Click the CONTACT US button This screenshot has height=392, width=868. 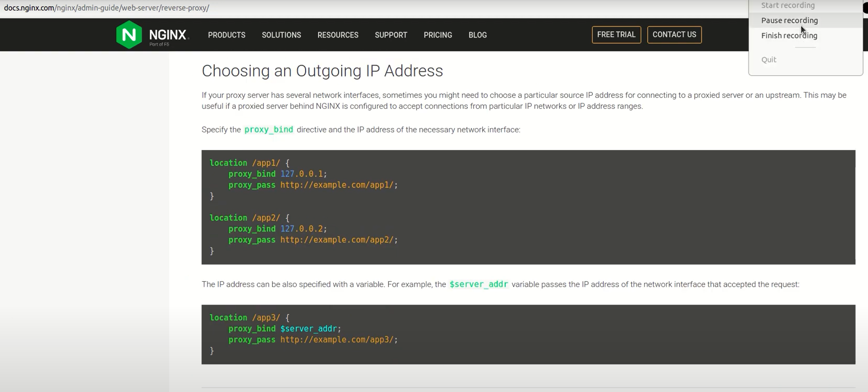(x=674, y=34)
